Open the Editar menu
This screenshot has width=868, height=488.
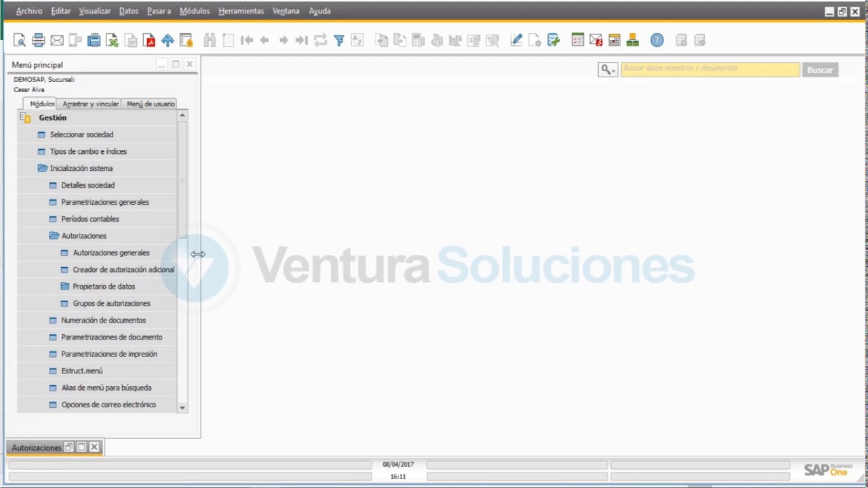click(60, 12)
